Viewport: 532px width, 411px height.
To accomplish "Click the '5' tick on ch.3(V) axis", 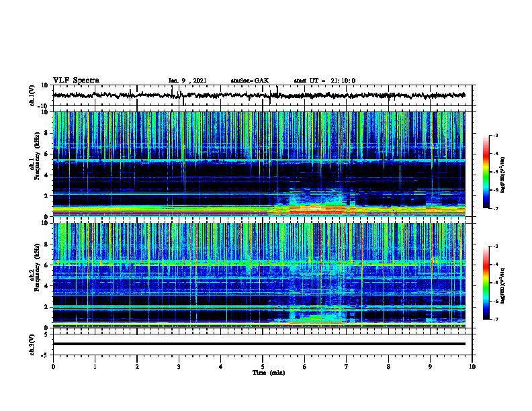I will click(x=46, y=334).
